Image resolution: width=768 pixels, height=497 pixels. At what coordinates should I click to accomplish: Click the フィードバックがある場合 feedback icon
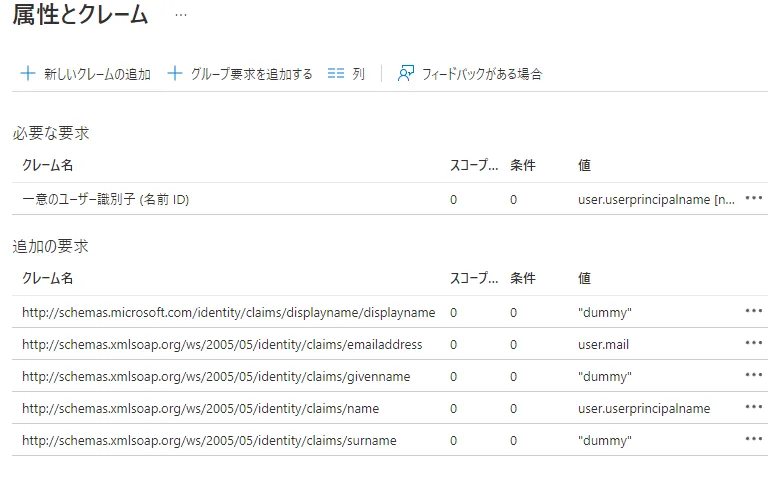click(406, 74)
